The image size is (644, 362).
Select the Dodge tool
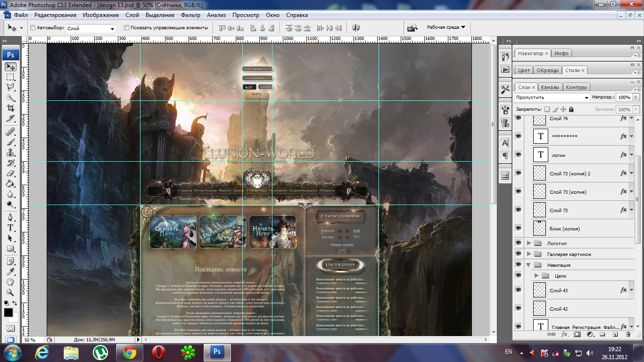pyautogui.click(x=10, y=204)
